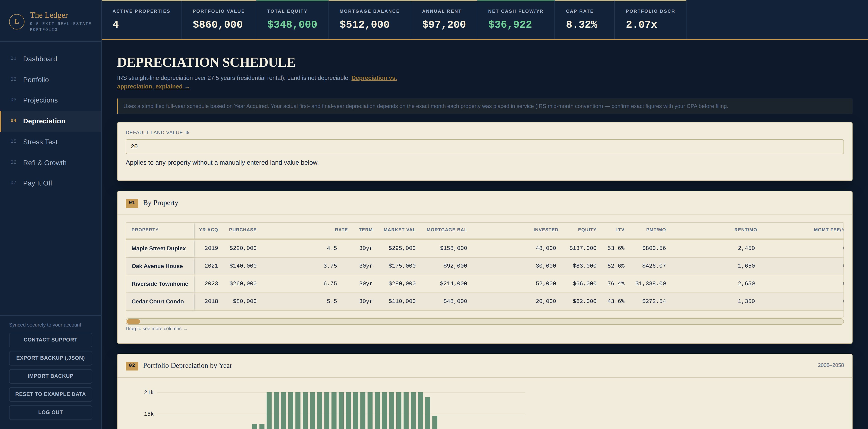The height and width of the screenshot is (429, 868).
Task: Click the MARKET VAL column header
Action: point(399,230)
